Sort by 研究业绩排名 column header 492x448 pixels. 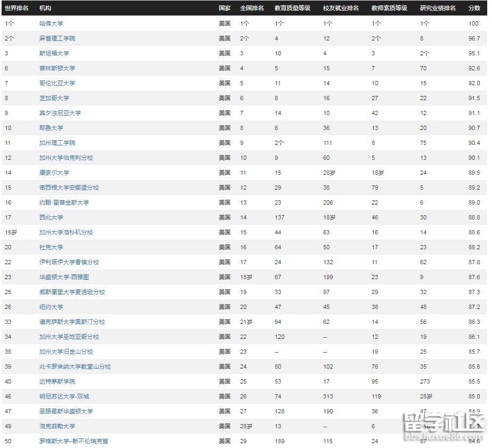click(x=438, y=9)
